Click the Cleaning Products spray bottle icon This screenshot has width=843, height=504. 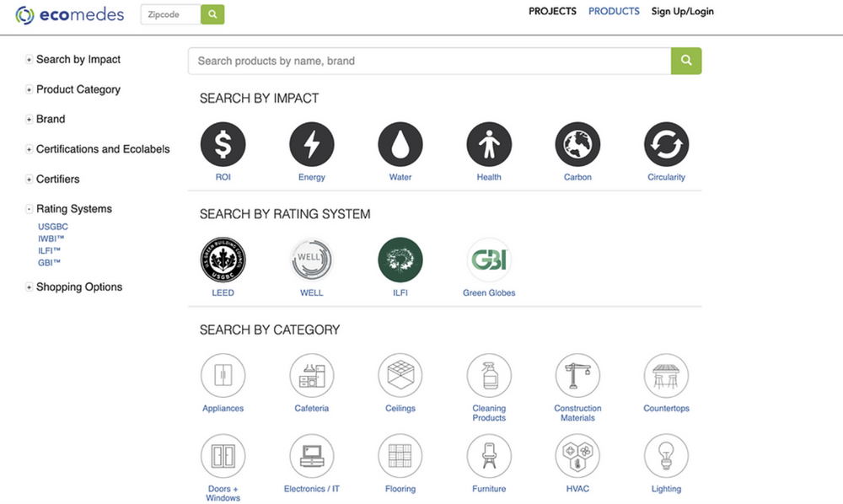click(489, 375)
